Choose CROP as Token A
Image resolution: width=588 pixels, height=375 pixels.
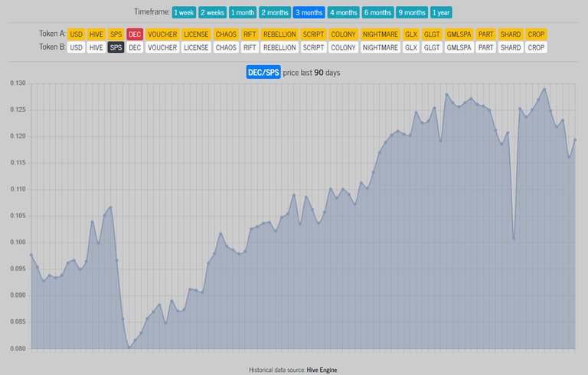[x=536, y=34]
